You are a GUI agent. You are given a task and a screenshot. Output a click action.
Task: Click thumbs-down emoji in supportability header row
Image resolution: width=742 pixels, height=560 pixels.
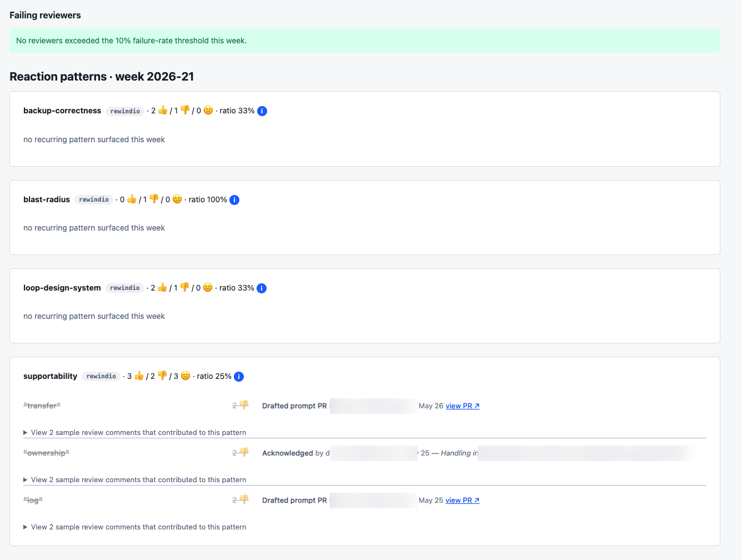click(162, 376)
